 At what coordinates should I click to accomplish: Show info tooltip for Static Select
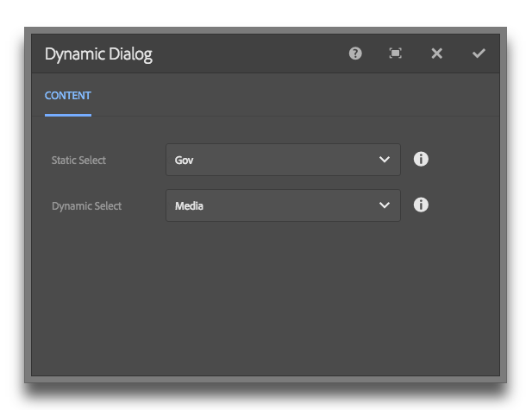point(421,160)
